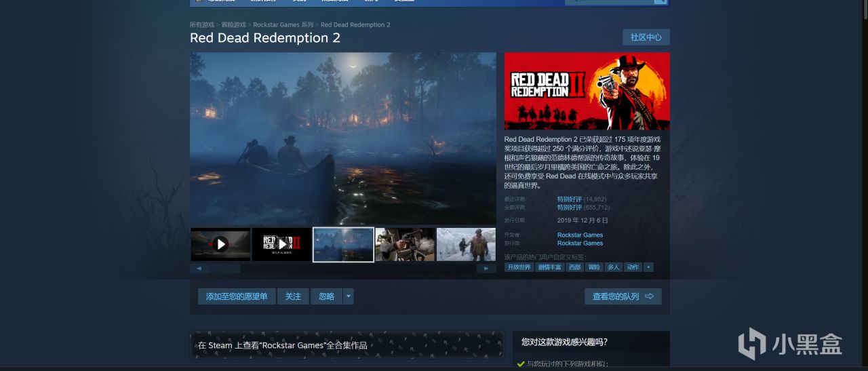Click the 您对这款游戏感兴趣吗？ heading
This screenshot has height=371, width=868.
click(x=564, y=342)
